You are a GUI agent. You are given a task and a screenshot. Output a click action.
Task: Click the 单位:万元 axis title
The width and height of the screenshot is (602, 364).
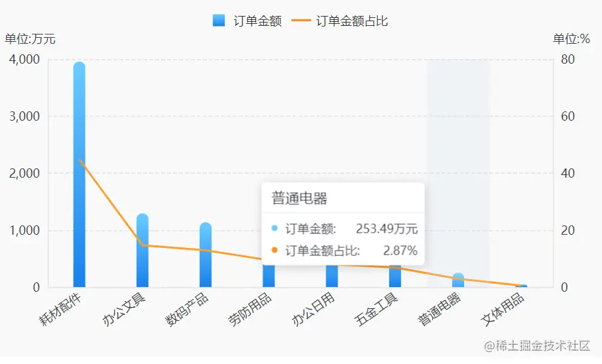point(30,38)
